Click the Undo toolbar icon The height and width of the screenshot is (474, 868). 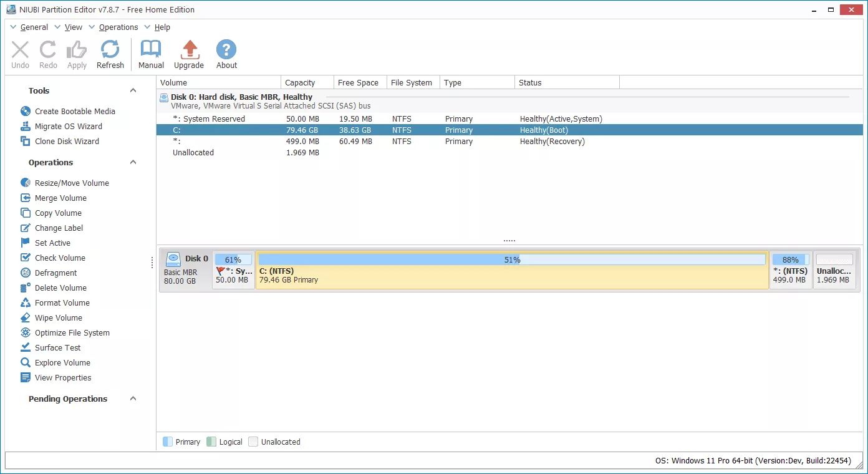click(20, 50)
